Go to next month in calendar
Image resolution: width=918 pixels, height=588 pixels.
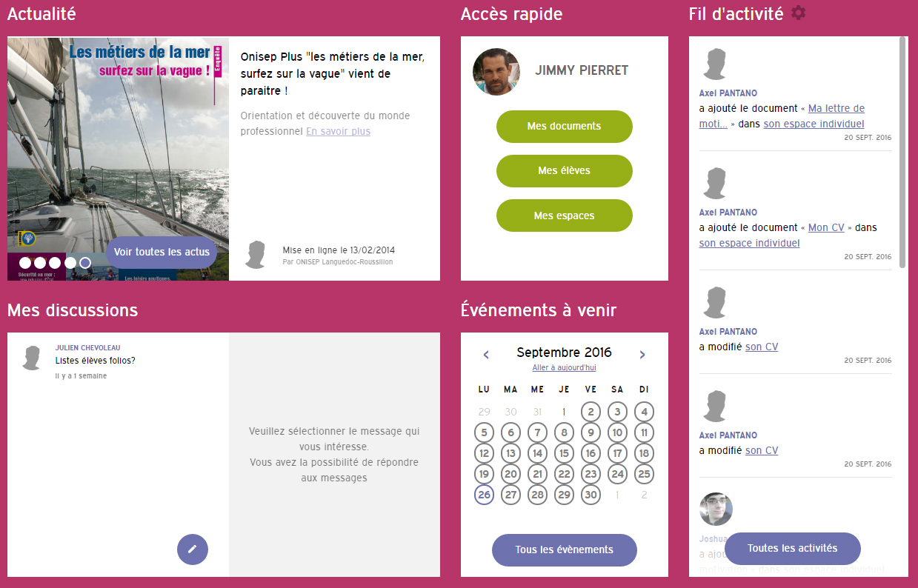pos(642,355)
